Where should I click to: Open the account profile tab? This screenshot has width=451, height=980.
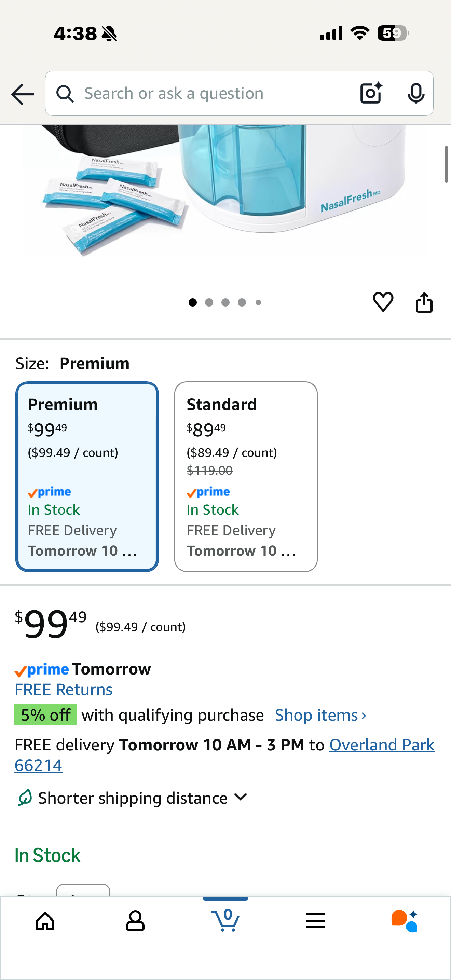[x=135, y=921]
